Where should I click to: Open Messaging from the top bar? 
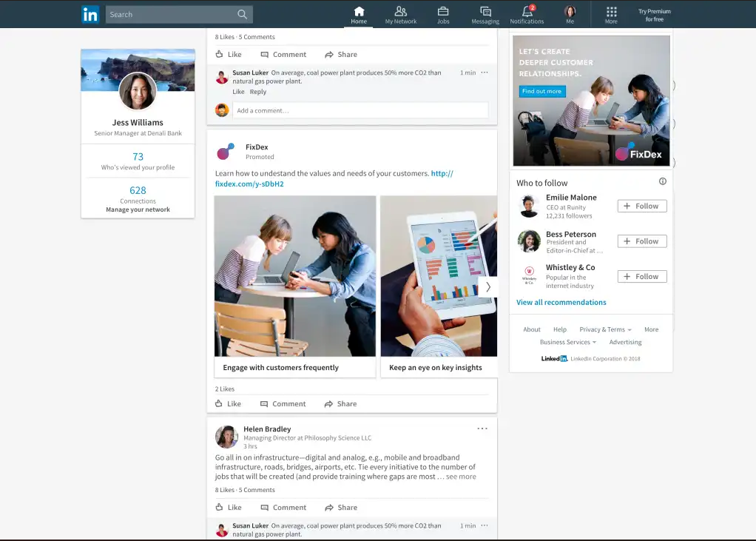click(x=485, y=15)
